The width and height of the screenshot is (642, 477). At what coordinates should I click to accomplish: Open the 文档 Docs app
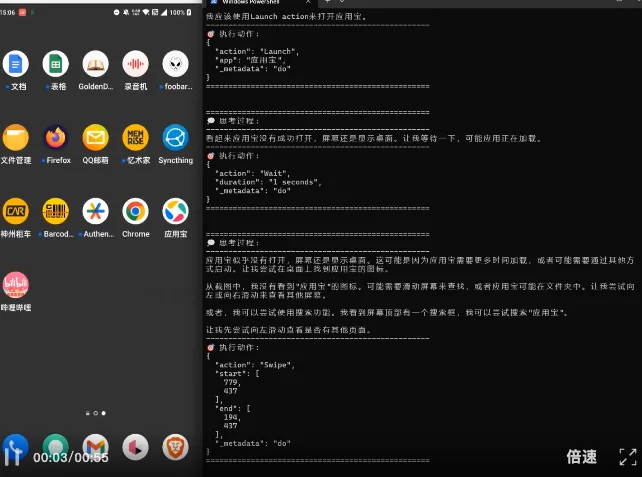pyautogui.click(x=16, y=65)
